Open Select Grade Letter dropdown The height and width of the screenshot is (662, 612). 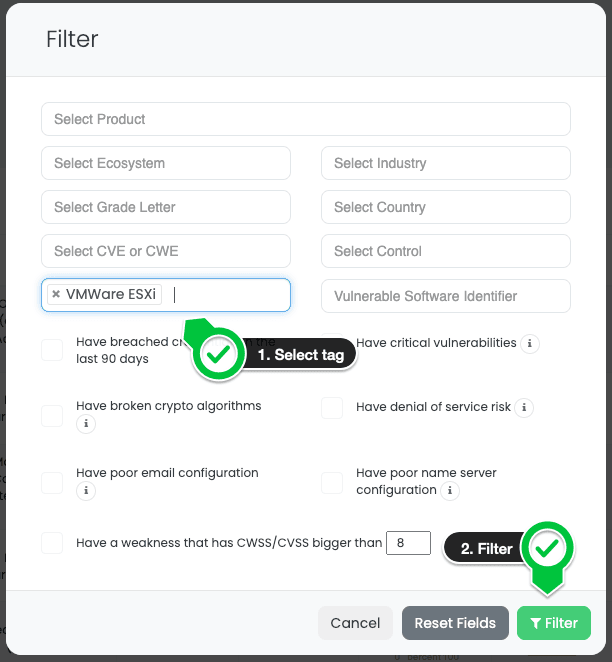coord(166,207)
